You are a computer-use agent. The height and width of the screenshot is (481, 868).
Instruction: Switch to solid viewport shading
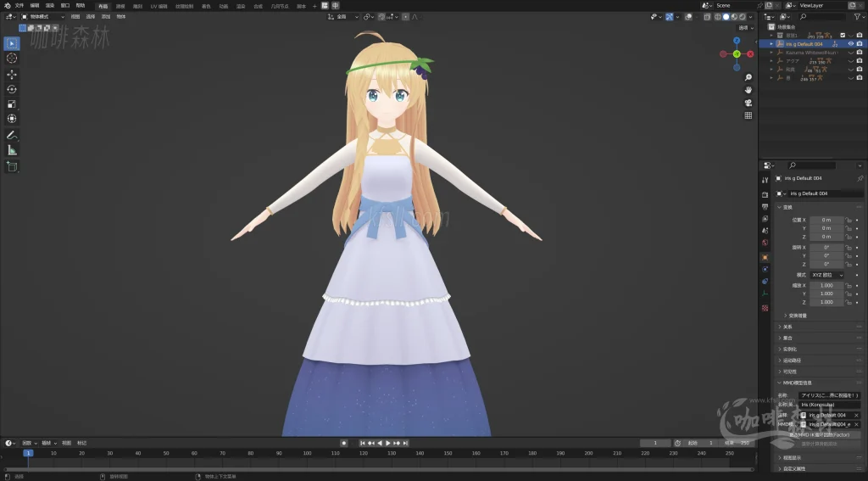[726, 17]
